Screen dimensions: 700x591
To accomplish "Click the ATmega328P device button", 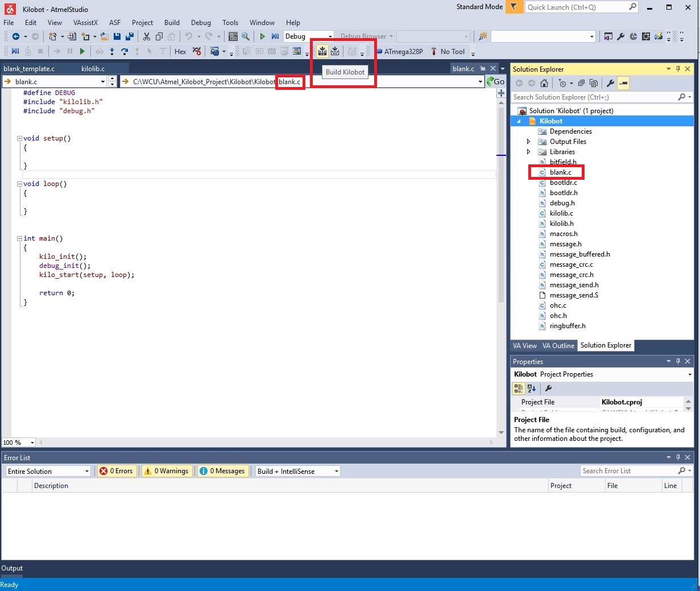I will tap(399, 52).
